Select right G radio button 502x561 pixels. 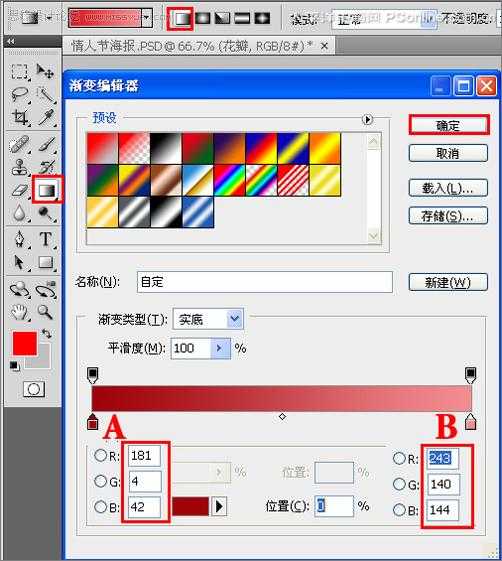point(399,484)
